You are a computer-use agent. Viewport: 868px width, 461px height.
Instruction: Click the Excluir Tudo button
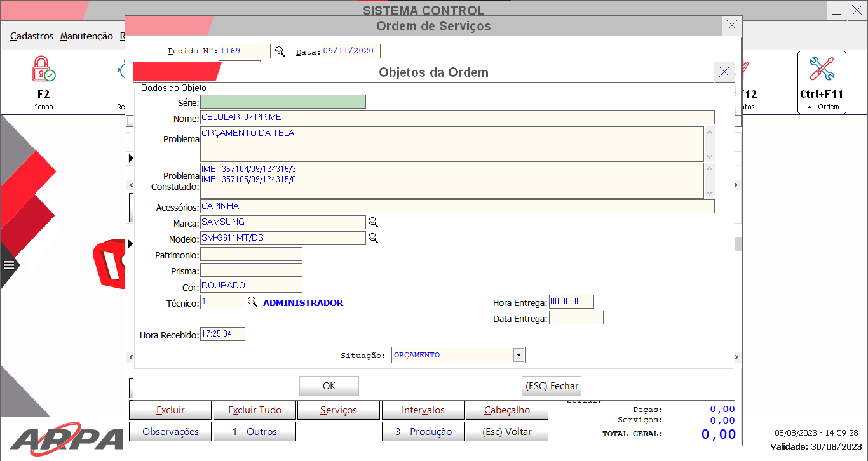coord(254,410)
